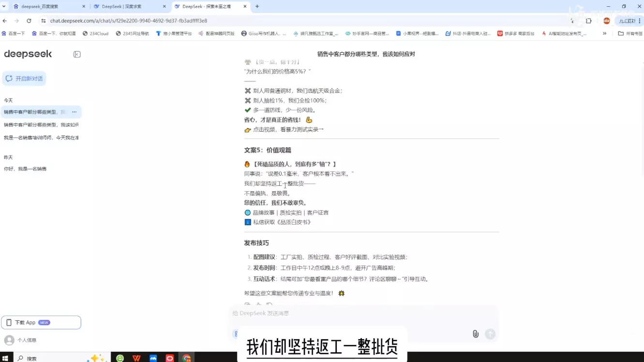Start a new chat via 开启新对话
The width and height of the screenshot is (644, 362).
pos(24,78)
